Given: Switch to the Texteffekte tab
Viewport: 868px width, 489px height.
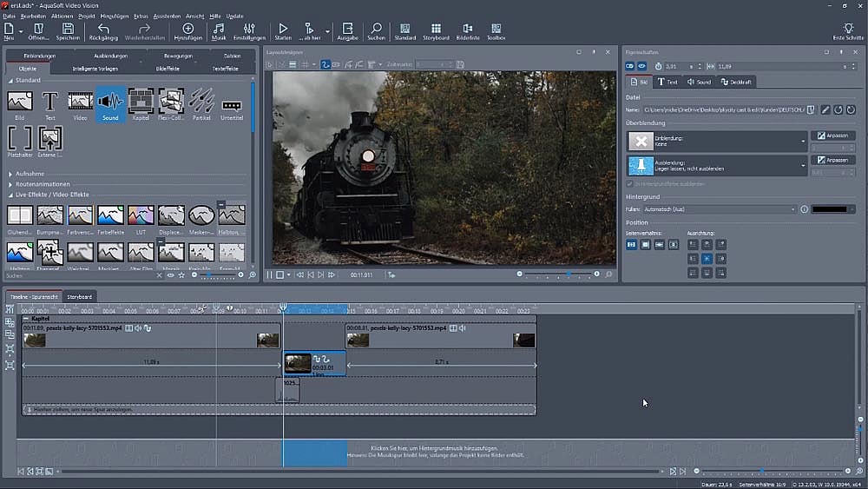Looking at the screenshot, I should coord(225,67).
